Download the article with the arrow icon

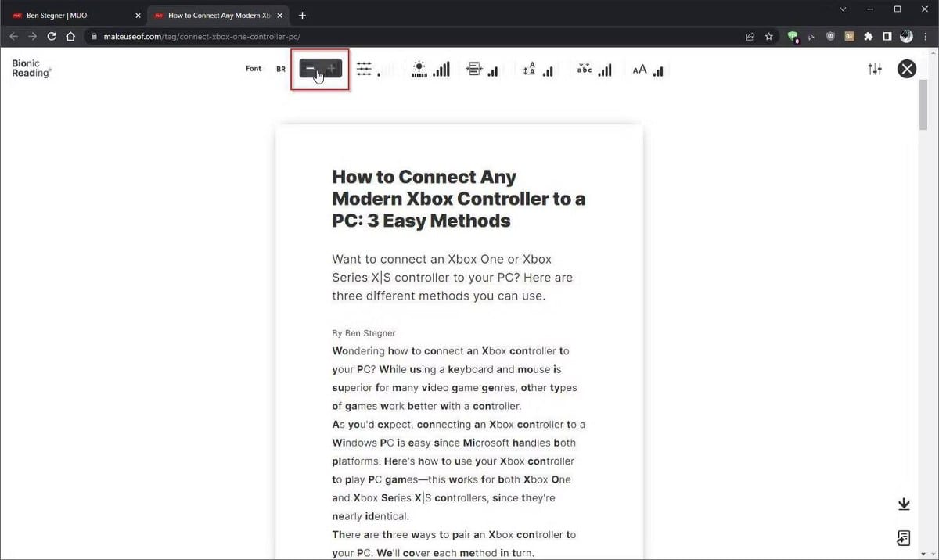click(904, 504)
